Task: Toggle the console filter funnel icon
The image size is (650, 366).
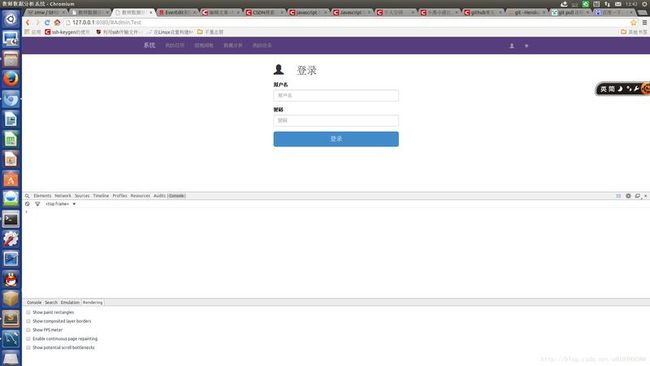Action: [x=37, y=204]
